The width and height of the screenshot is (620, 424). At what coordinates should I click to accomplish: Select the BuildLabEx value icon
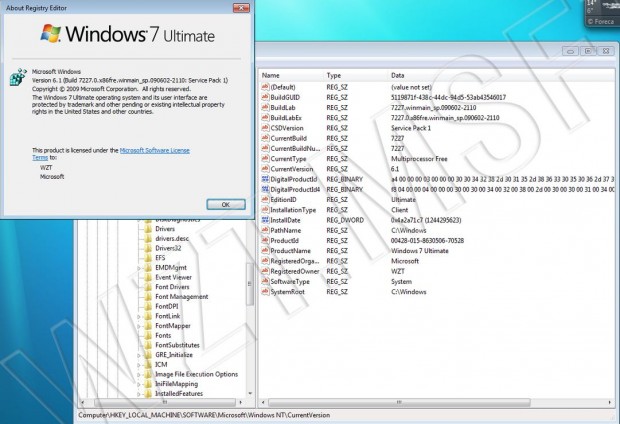coord(265,118)
